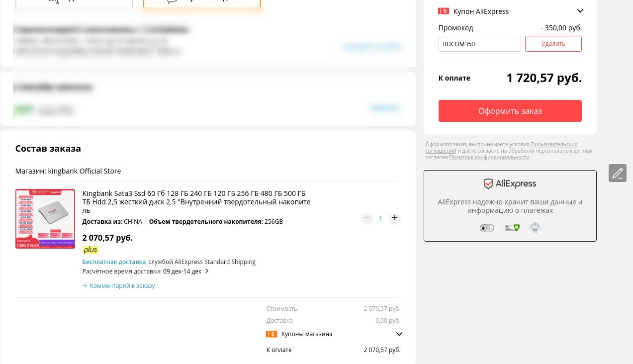
Task: Open Пользовательских соглашений link
Action: [x=502, y=147]
